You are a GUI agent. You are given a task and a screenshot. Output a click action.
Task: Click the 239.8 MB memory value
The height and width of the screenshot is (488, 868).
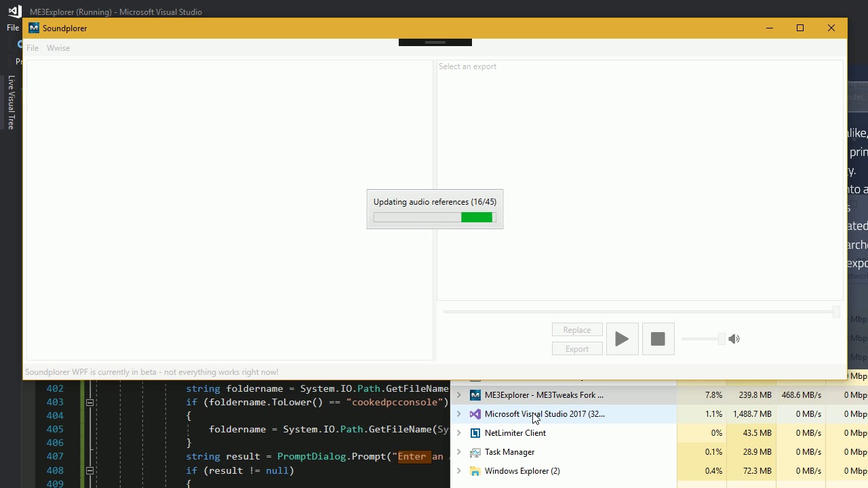click(x=755, y=395)
